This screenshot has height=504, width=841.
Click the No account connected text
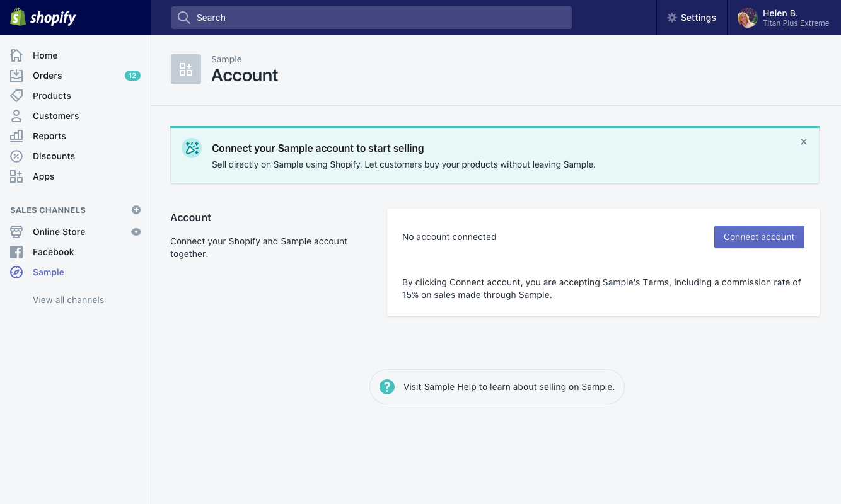449,237
